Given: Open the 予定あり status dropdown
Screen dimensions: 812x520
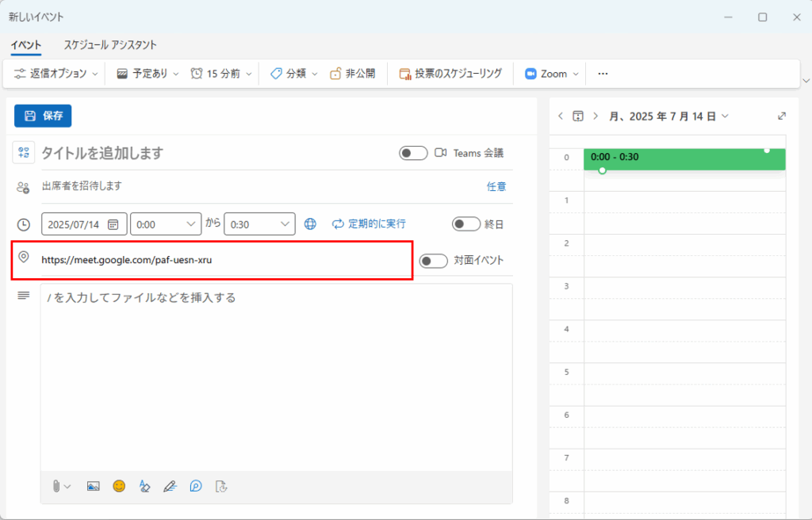Looking at the screenshot, I should coord(147,74).
